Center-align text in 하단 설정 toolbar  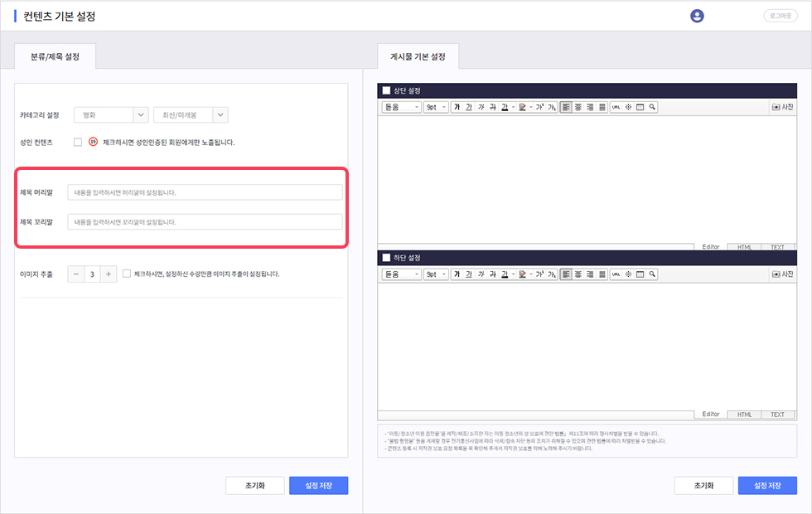(x=578, y=274)
